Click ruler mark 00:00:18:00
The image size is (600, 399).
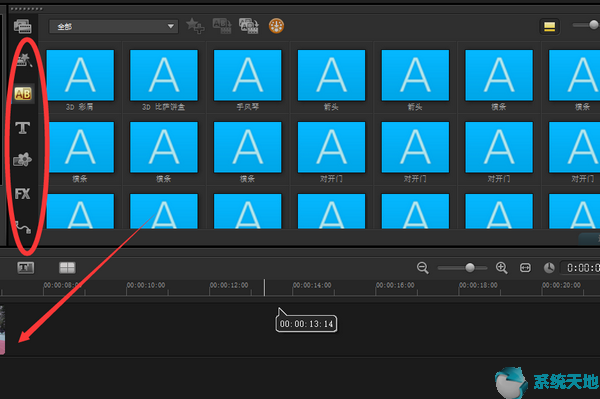tap(478, 285)
